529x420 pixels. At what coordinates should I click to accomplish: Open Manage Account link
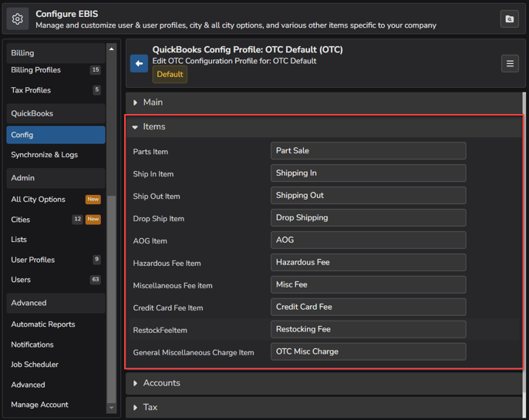click(x=39, y=405)
